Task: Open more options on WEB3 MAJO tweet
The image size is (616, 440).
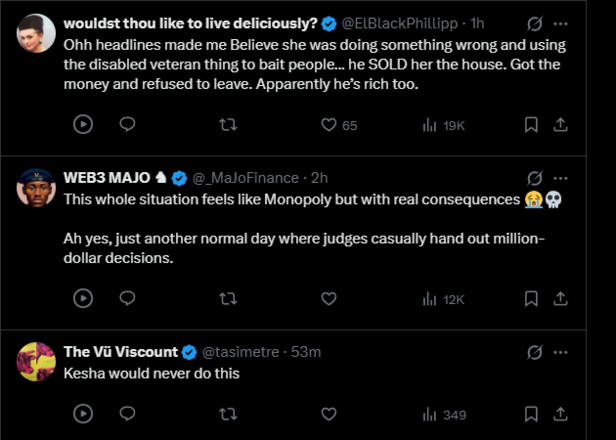Action: pyautogui.click(x=563, y=177)
